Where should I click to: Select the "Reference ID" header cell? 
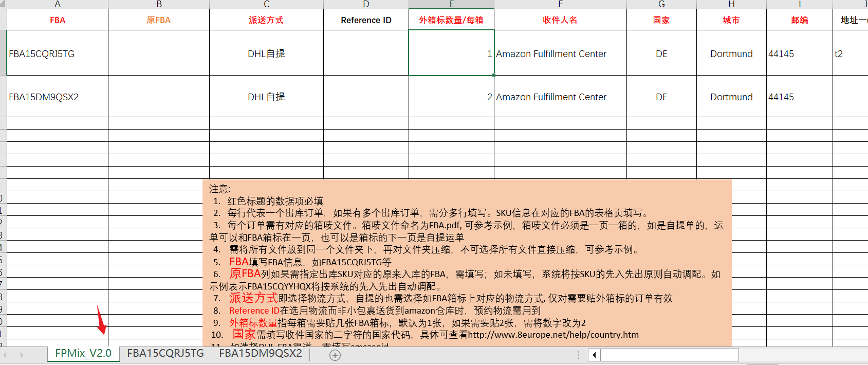point(366,20)
